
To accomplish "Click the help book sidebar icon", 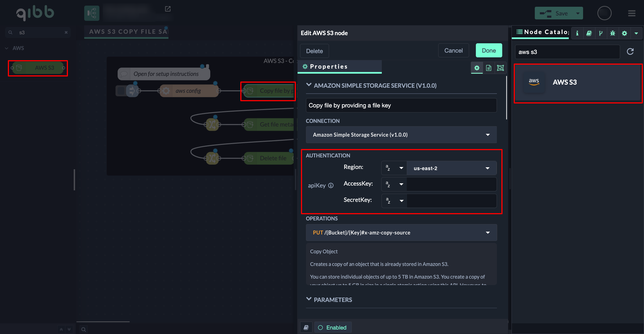I will 589,33.
